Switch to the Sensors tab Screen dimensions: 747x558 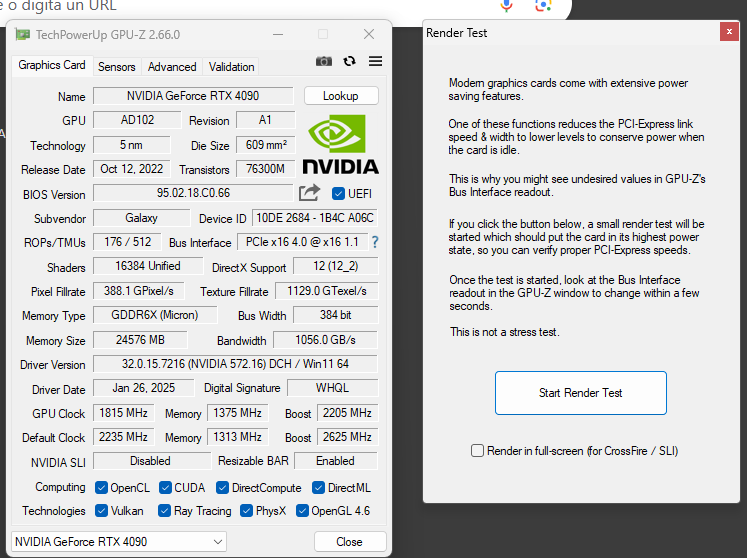tap(117, 67)
